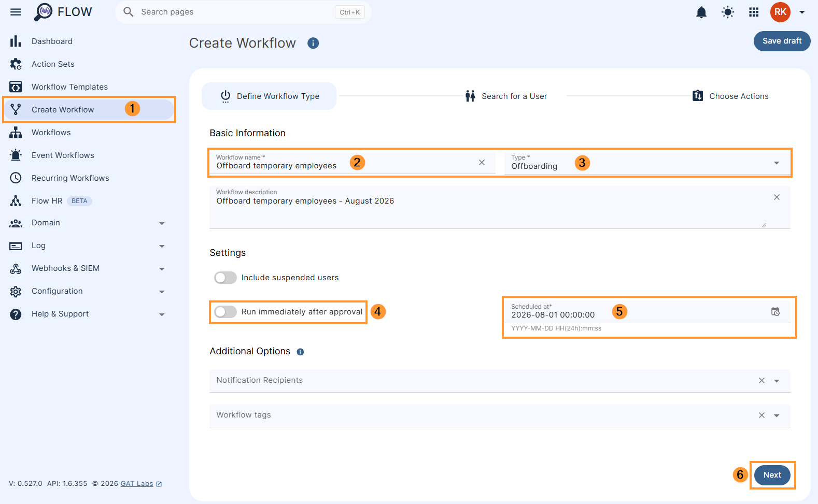Viewport: 818px width, 504px height.
Task: Clear the Workflow name field
Action: (x=482, y=162)
